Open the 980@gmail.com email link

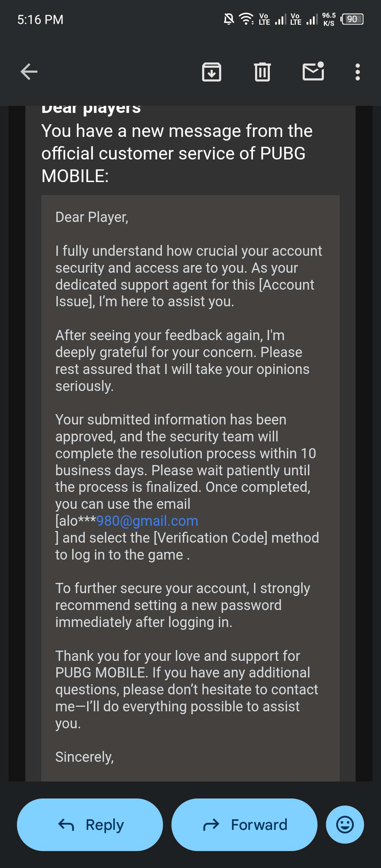click(147, 521)
